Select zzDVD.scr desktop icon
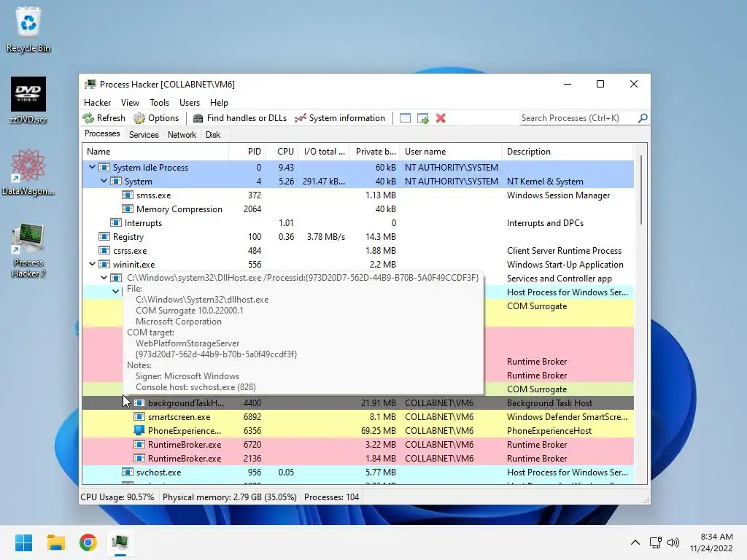Screen dimensions: 747x560 [28, 101]
